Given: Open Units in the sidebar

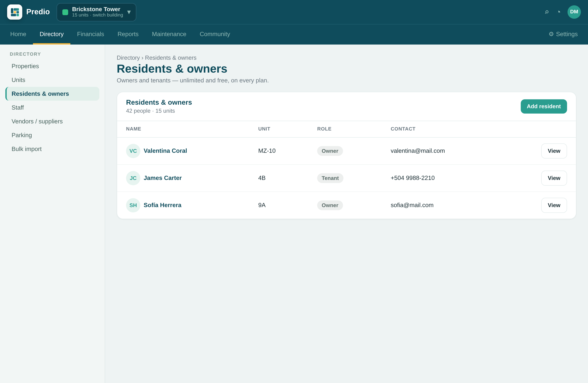Looking at the screenshot, I should pyautogui.click(x=52, y=80).
